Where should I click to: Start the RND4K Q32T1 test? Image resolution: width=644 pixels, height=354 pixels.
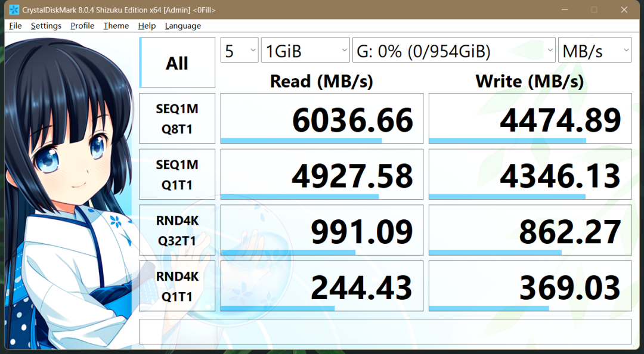tap(177, 230)
